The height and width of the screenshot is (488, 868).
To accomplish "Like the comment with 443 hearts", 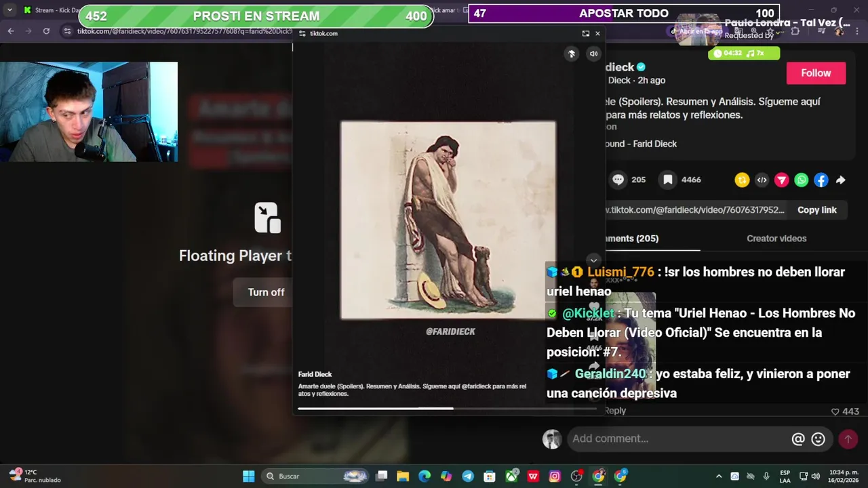I will [835, 411].
